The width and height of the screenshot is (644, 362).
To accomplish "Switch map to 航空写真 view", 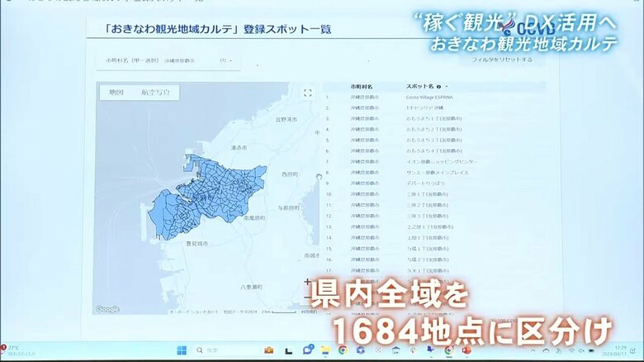I will point(155,93).
